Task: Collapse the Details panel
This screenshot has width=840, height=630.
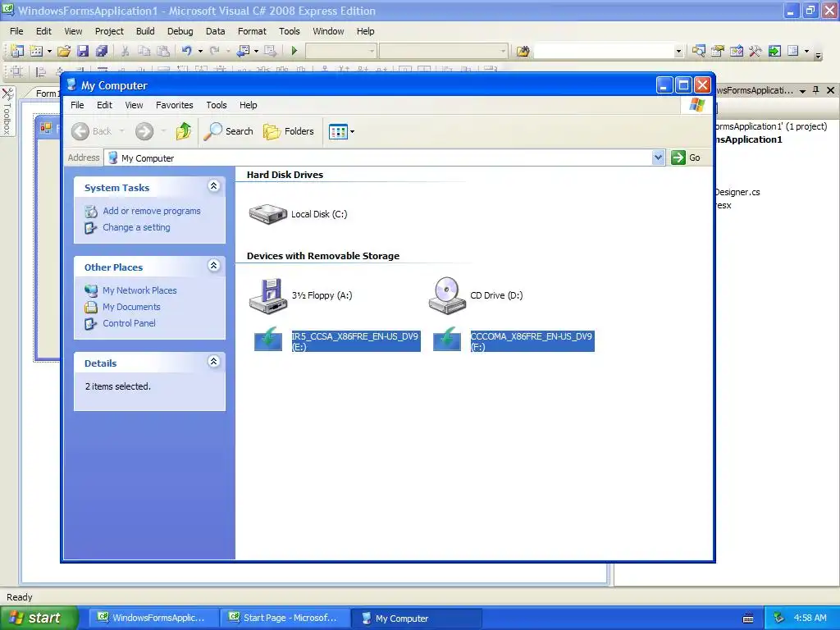Action: pyautogui.click(x=214, y=361)
